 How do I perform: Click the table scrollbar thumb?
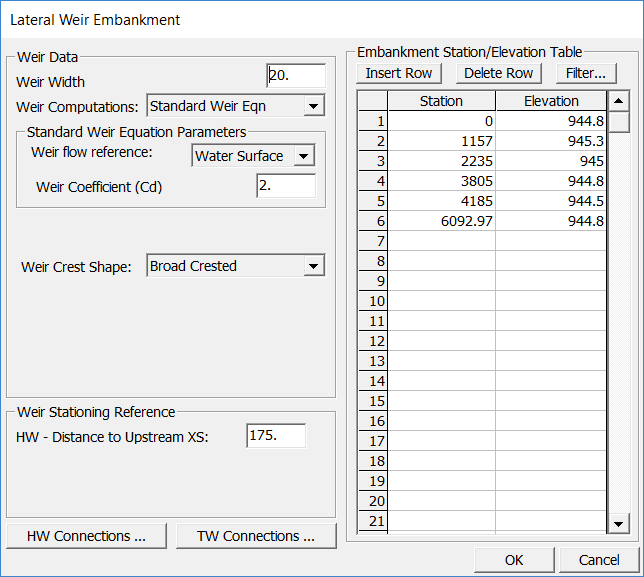(x=619, y=122)
